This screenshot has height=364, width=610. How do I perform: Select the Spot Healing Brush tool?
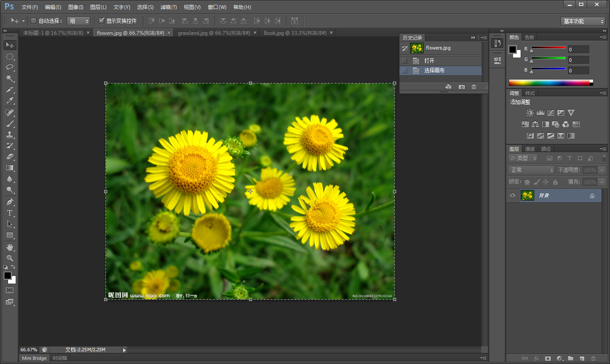(10, 113)
